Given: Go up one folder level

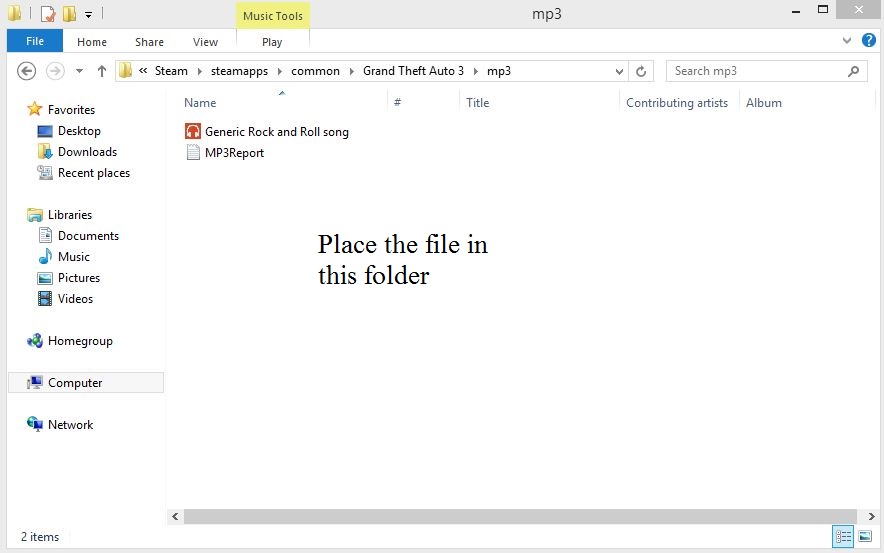Looking at the screenshot, I should tap(101, 71).
